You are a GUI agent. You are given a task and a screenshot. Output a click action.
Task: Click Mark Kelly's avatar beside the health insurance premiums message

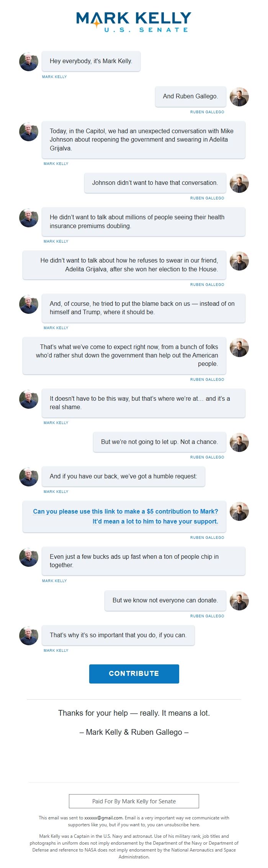29,218
